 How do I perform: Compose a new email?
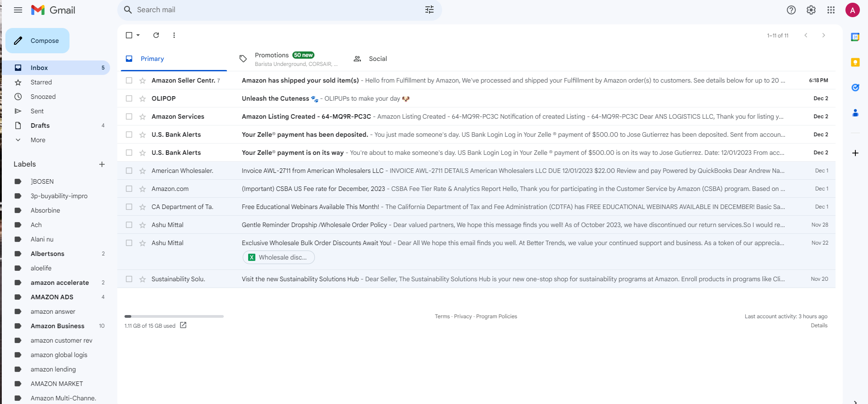[37, 41]
